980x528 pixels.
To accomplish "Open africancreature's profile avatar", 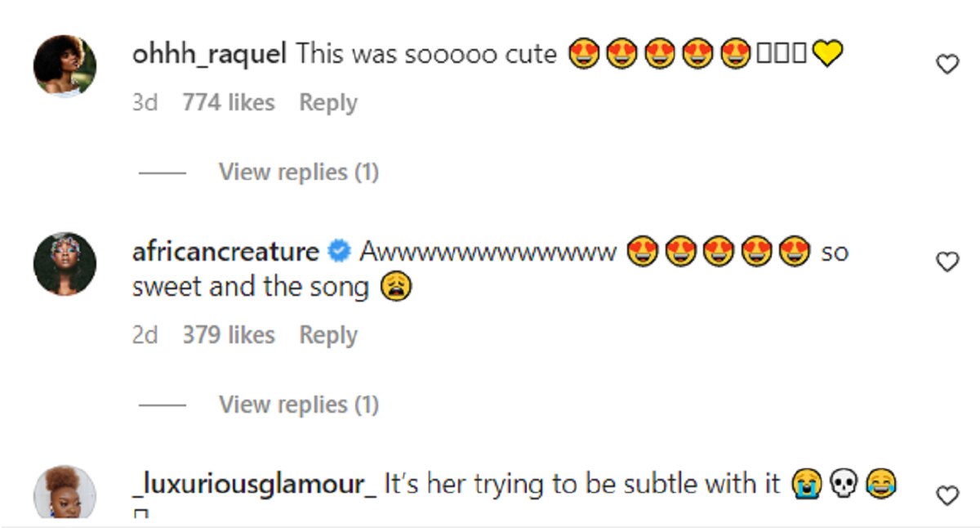I will point(65,263).
